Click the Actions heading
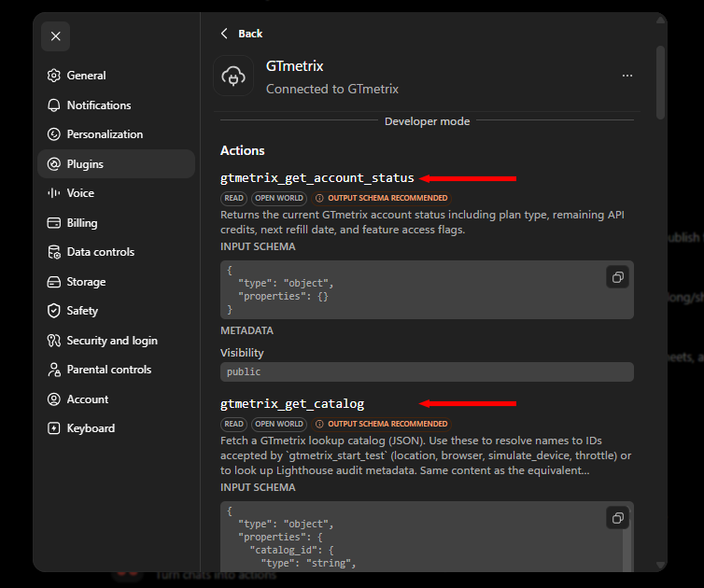 click(x=243, y=150)
